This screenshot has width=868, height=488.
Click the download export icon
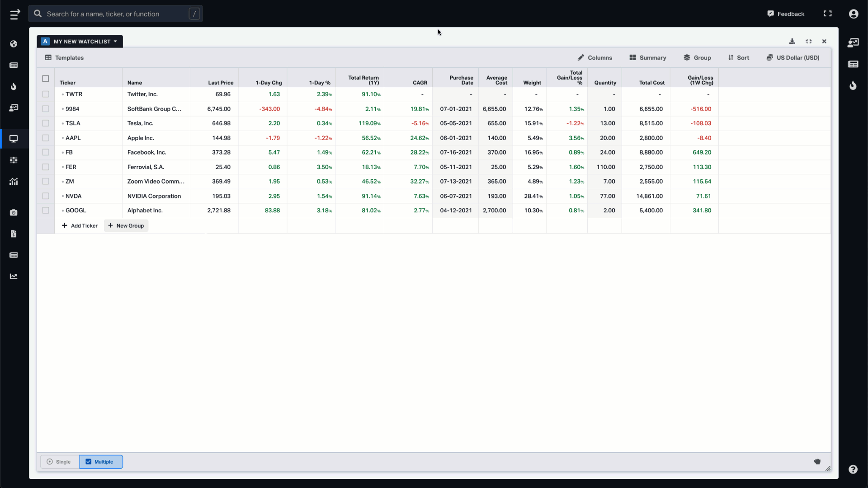[x=793, y=41]
